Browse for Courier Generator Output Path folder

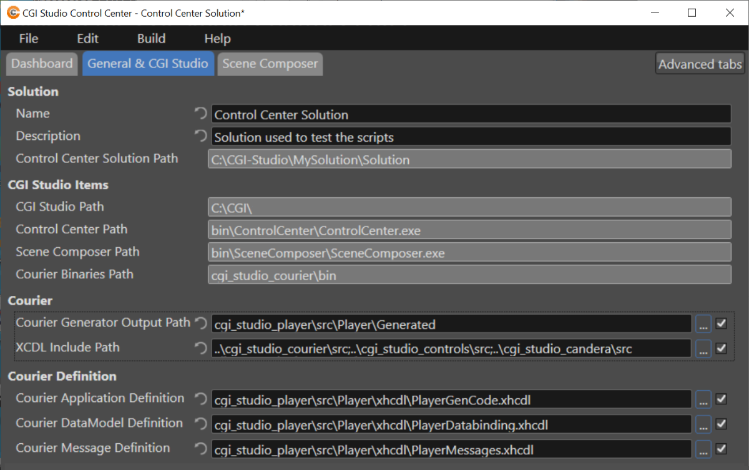click(703, 324)
